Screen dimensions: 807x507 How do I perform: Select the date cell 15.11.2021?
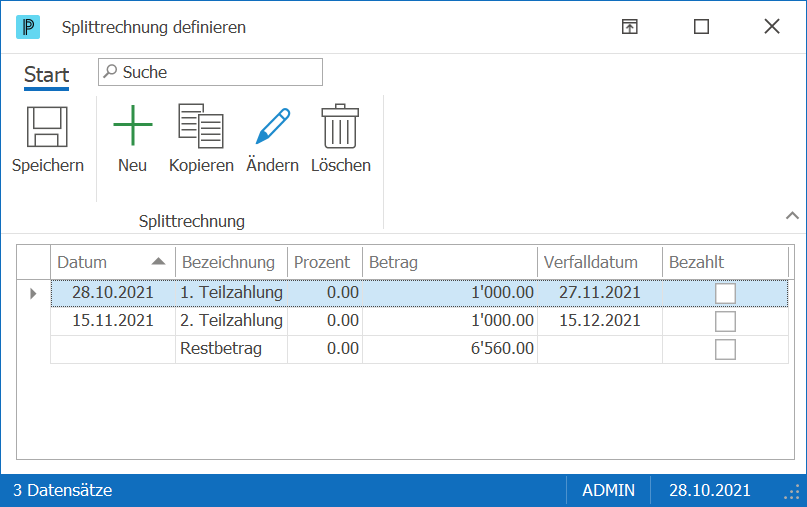113,321
